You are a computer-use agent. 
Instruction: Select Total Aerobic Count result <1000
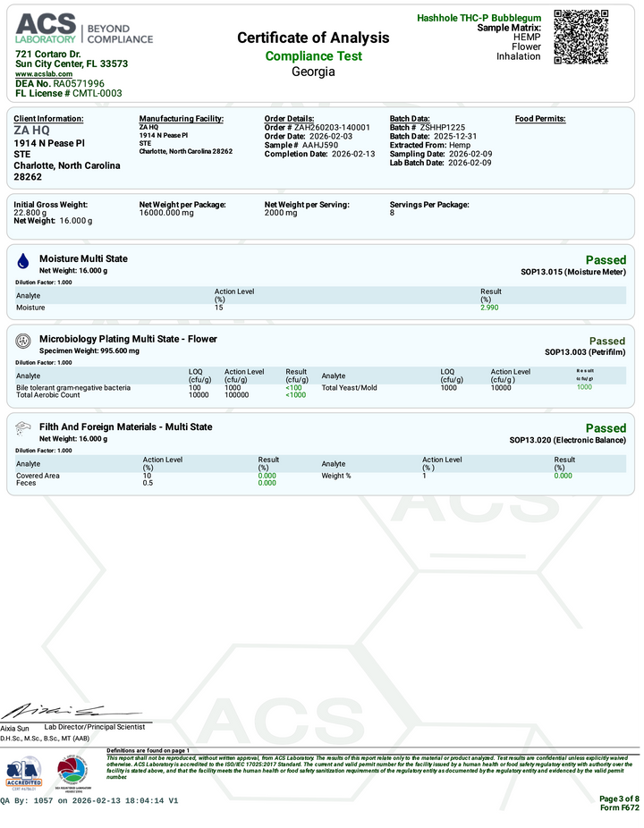tap(296, 395)
